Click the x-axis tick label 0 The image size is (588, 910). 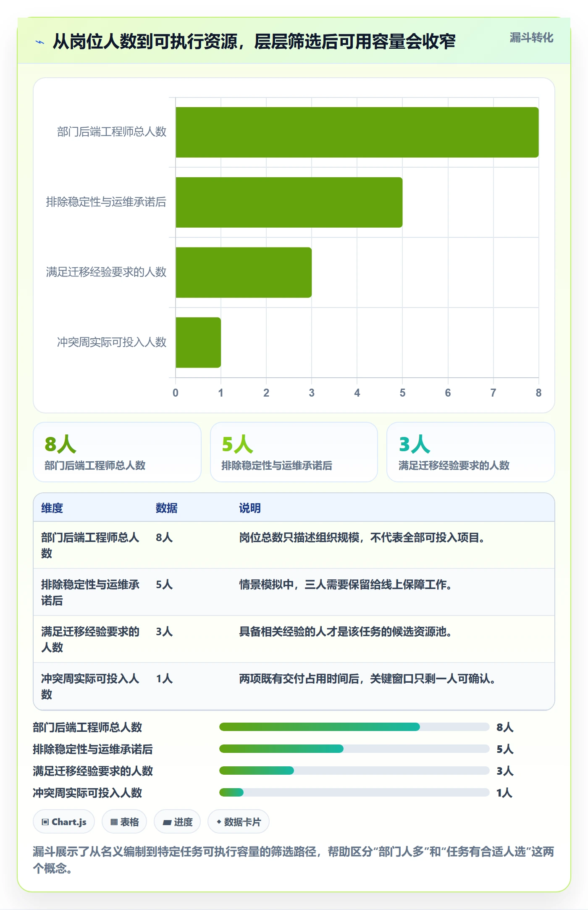[176, 393]
